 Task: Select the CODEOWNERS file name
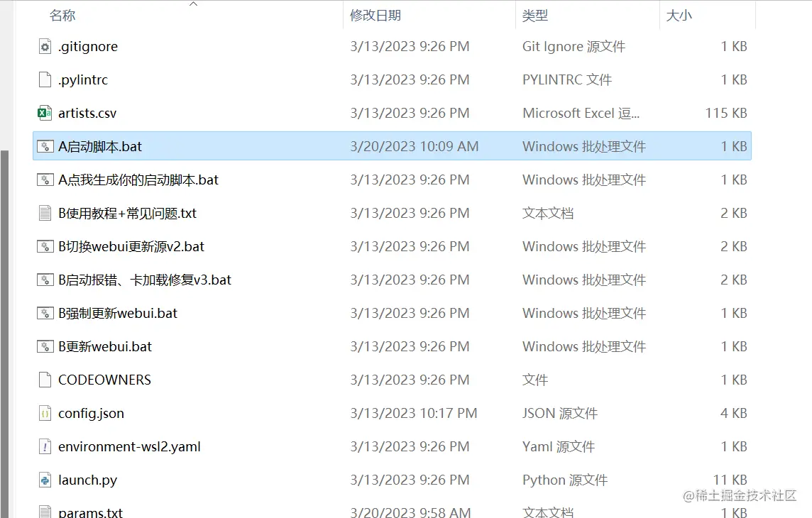point(104,380)
